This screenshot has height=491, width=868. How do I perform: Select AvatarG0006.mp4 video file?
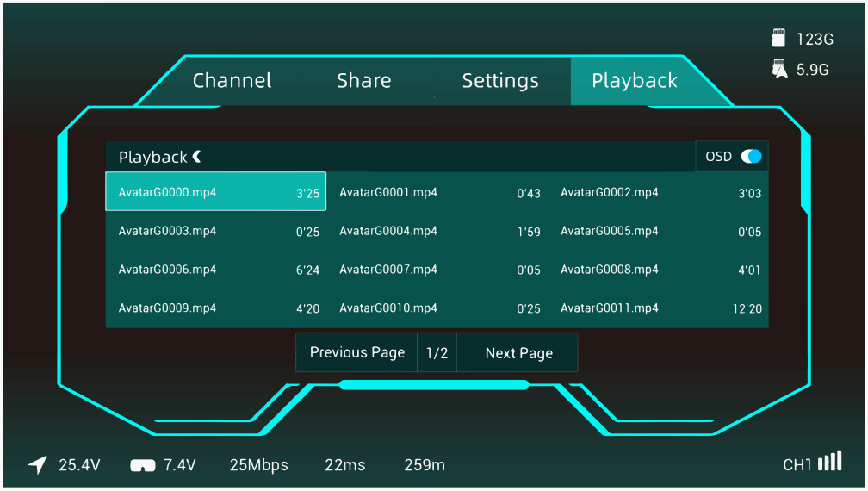coord(215,270)
